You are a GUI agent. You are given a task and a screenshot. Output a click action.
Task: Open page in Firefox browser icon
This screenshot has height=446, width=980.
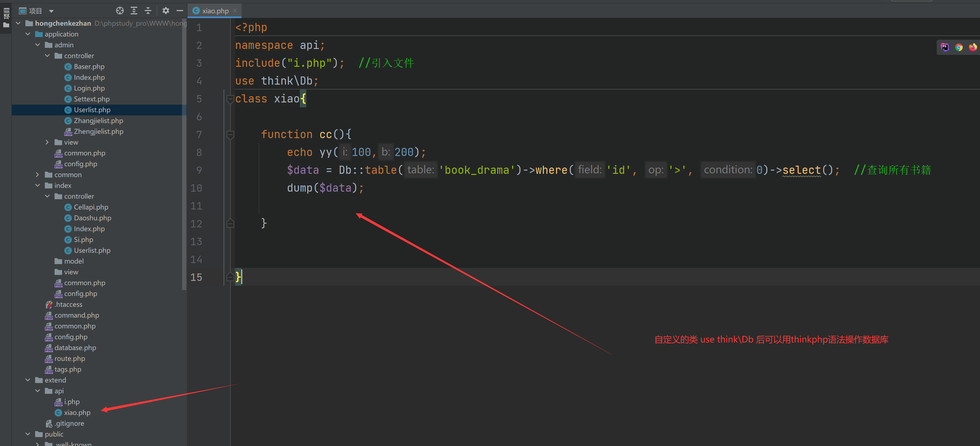(x=973, y=47)
